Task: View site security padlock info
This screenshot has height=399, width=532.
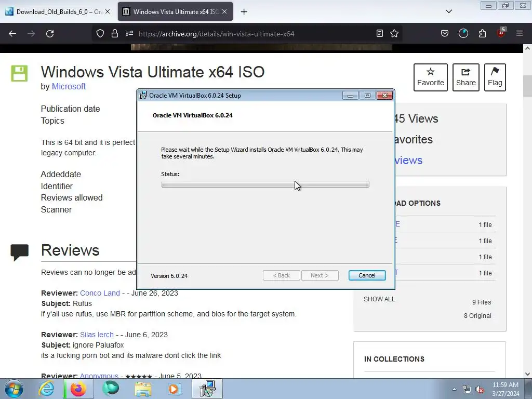Action: pyautogui.click(x=115, y=33)
